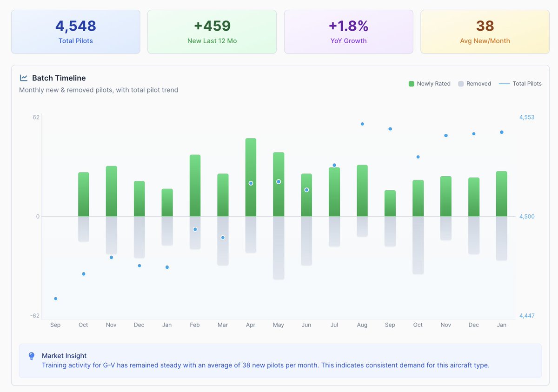Select the Jul total pilots data point
The width and height of the screenshot is (558, 392).
tap(334, 165)
